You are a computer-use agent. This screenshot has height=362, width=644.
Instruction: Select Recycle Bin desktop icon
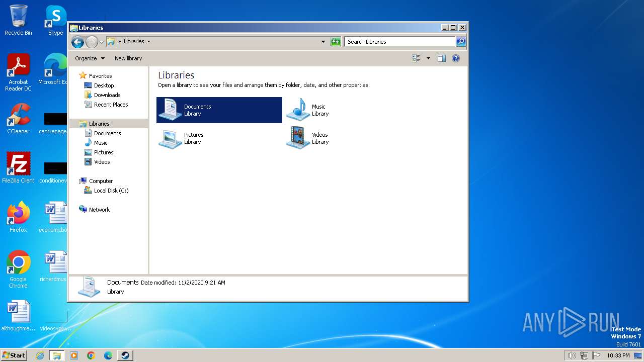pos(18,20)
